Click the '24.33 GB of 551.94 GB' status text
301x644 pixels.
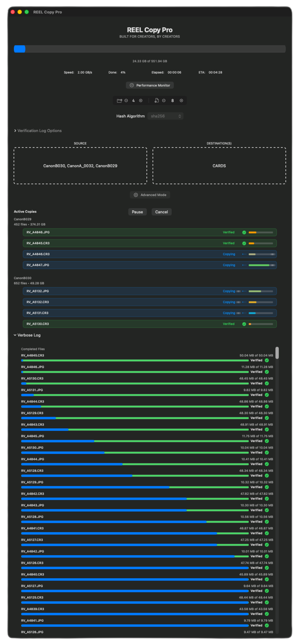pyautogui.click(x=150, y=61)
